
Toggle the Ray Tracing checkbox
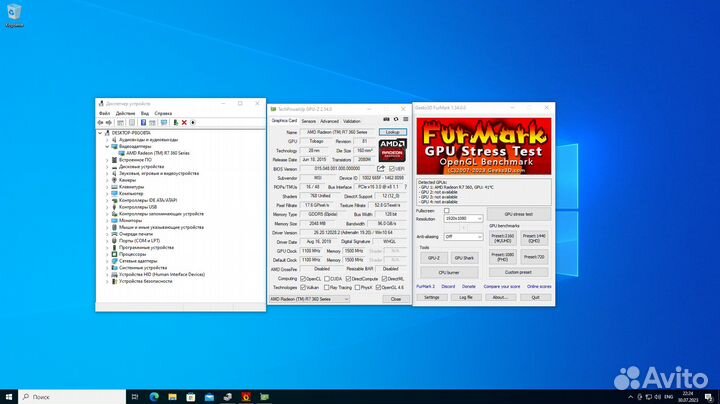[x=327, y=287]
